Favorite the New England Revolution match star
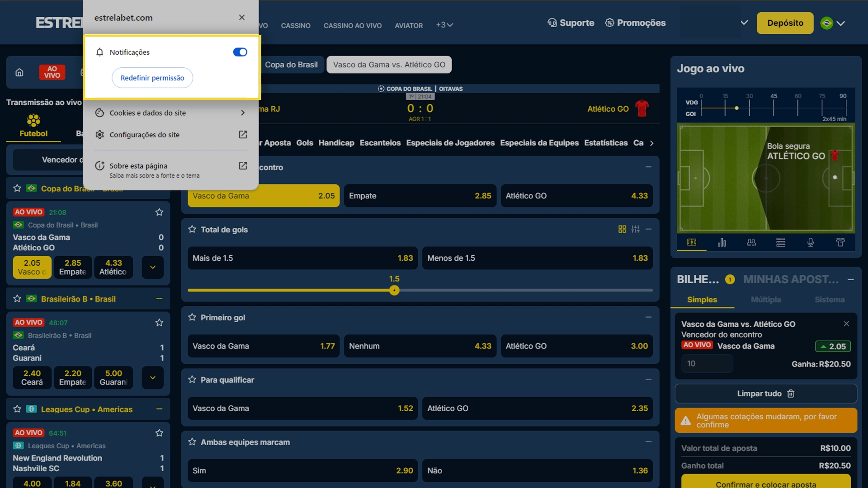The height and width of the screenshot is (488, 868). coord(159,433)
